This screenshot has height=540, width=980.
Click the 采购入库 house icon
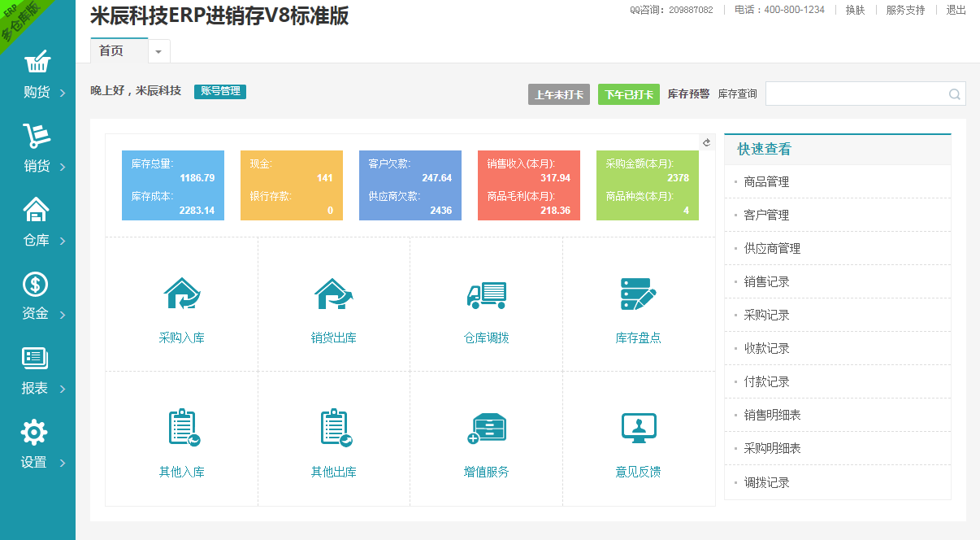(181, 294)
